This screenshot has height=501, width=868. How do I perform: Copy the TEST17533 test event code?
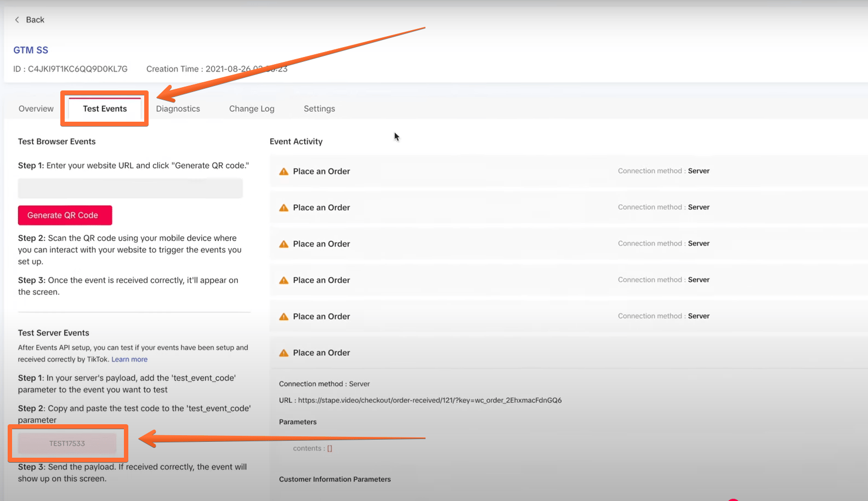(x=67, y=443)
